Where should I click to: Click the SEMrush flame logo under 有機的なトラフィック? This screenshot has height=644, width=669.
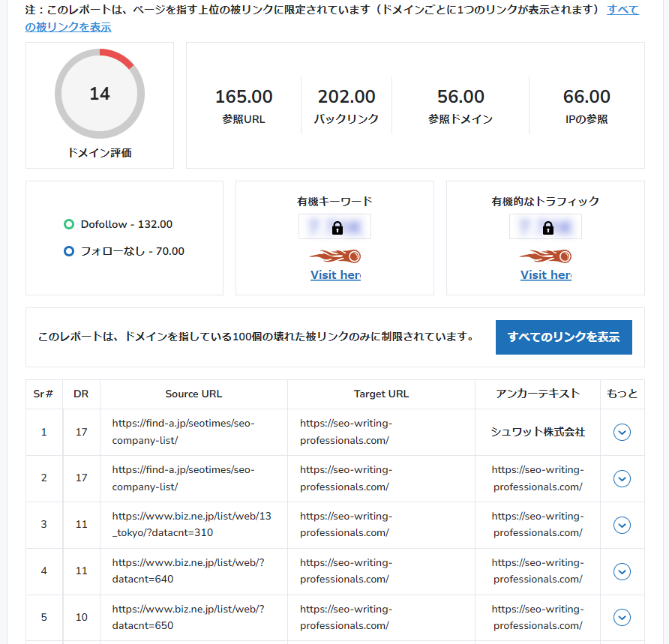pyautogui.click(x=545, y=255)
